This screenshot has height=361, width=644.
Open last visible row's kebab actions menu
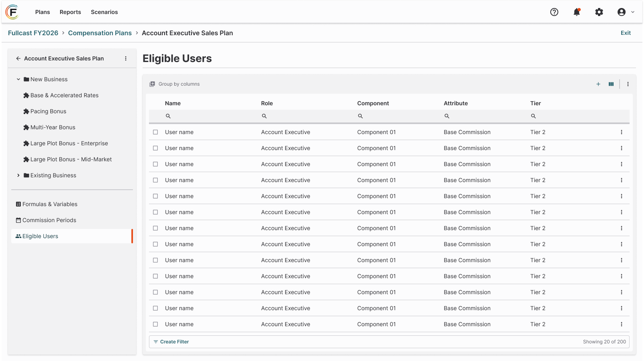(x=622, y=324)
